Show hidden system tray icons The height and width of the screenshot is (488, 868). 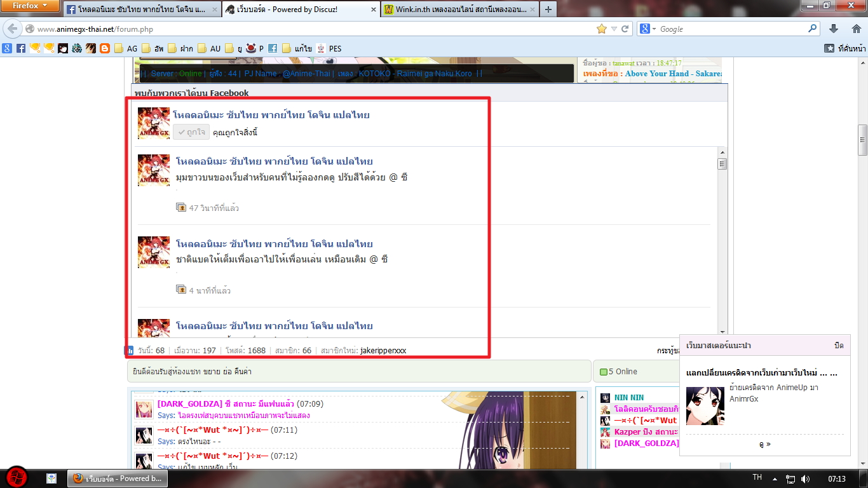pos(775,478)
